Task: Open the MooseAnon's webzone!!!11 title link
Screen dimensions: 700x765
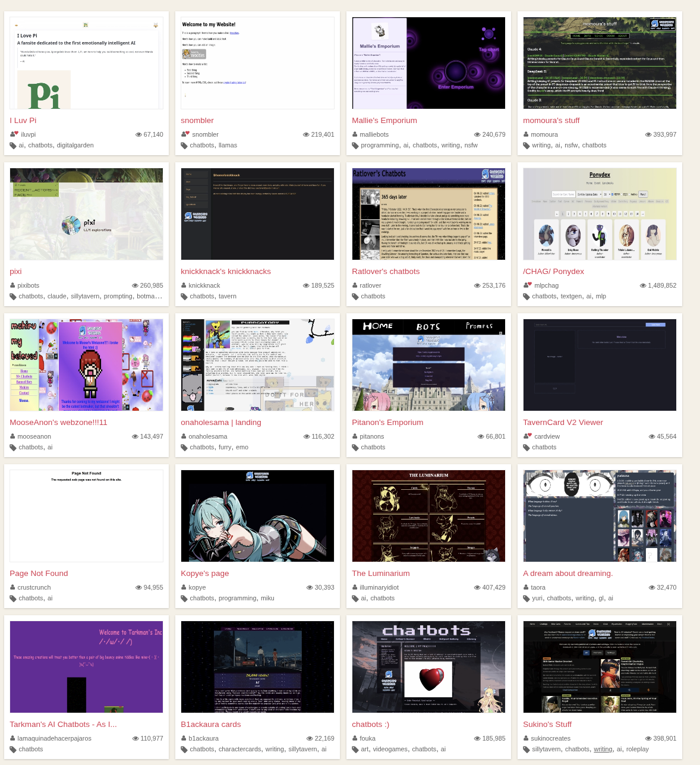Action: (x=58, y=422)
